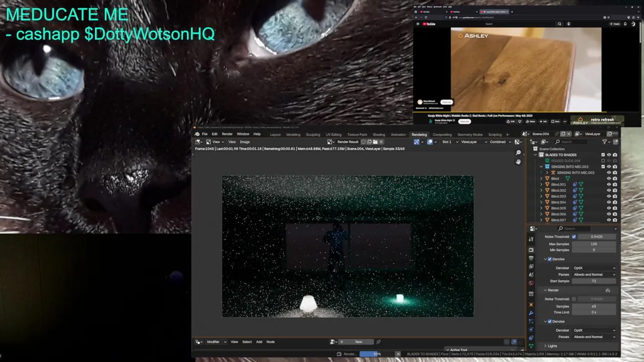Click the modifier icon on Blind.001 row
This screenshot has width=644, height=362.
pos(575,185)
